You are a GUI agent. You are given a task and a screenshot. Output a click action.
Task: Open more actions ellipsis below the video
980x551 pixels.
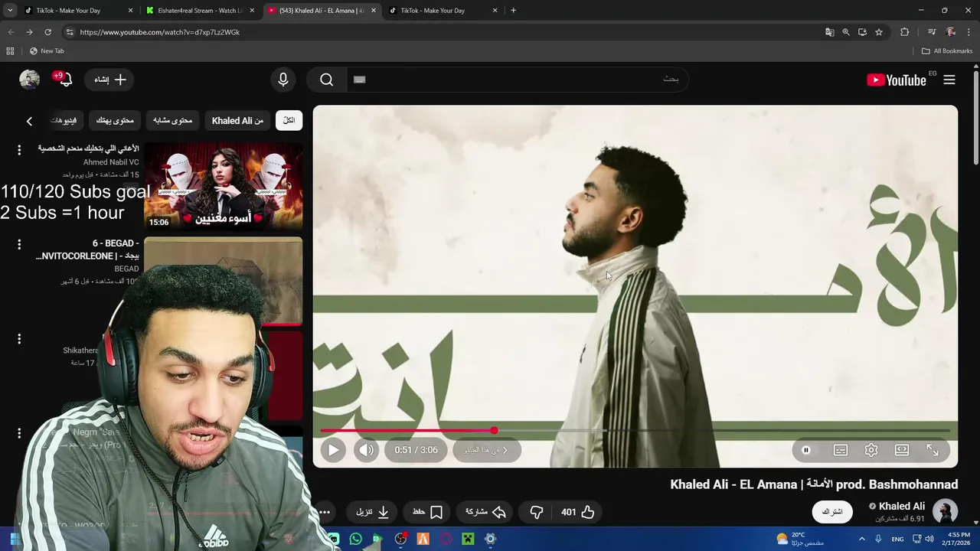point(325,512)
